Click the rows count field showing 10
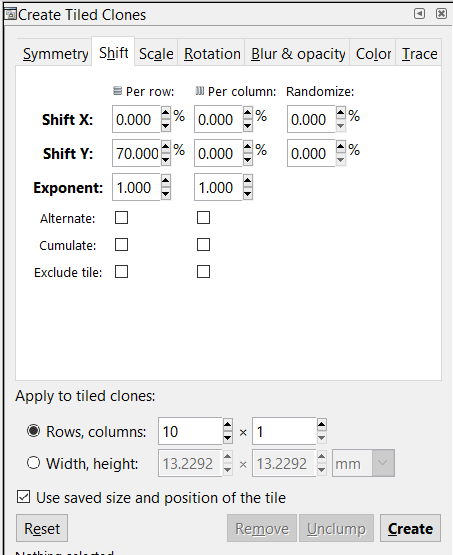Screen dimensions: 453x555 pyautogui.click(x=190, y=431)
